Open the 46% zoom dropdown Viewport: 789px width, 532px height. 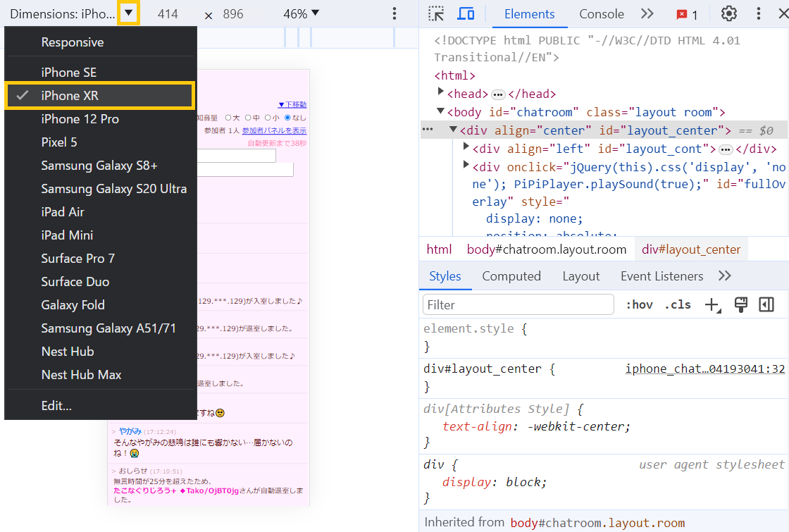[301, 14]
